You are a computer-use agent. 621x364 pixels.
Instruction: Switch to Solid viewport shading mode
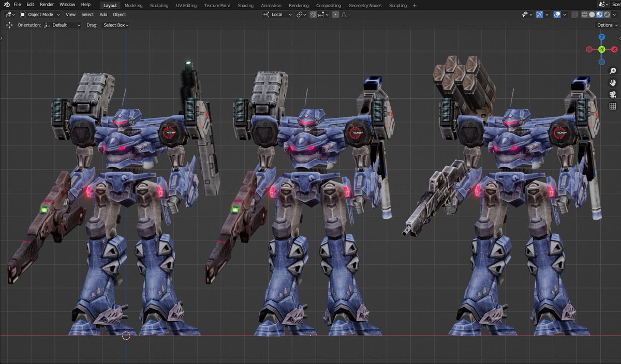(592, 14)
